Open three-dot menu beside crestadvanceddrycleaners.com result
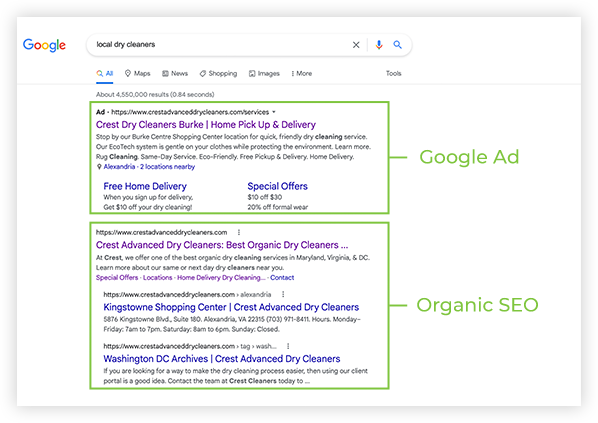 239,232
